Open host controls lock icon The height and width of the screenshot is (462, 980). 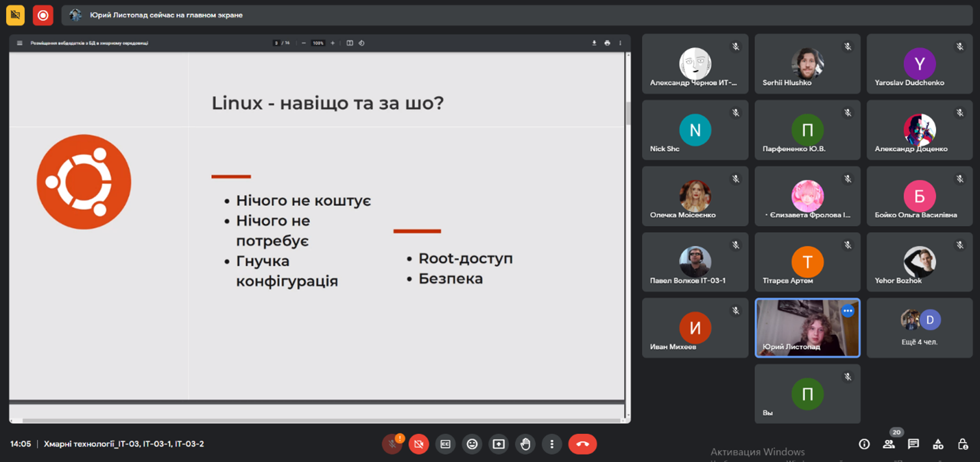tap(963, 444)
